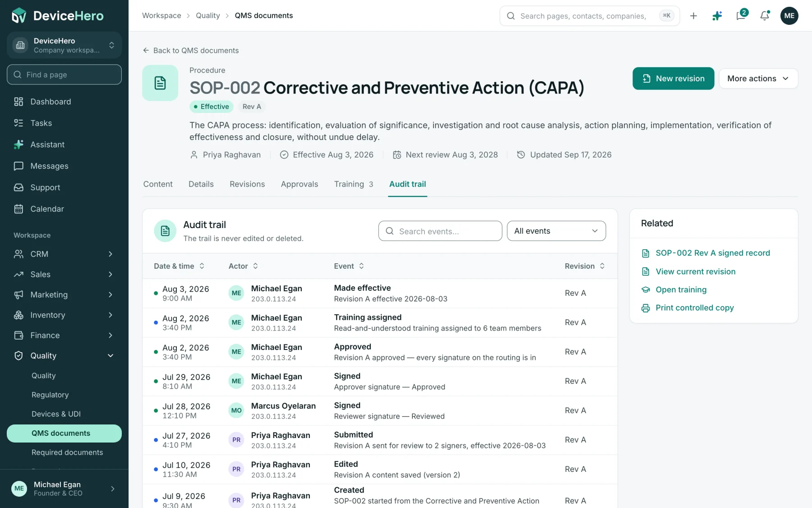Click the Made effective event text
Screen dimensions: 812x508
[x=362, y=288]
